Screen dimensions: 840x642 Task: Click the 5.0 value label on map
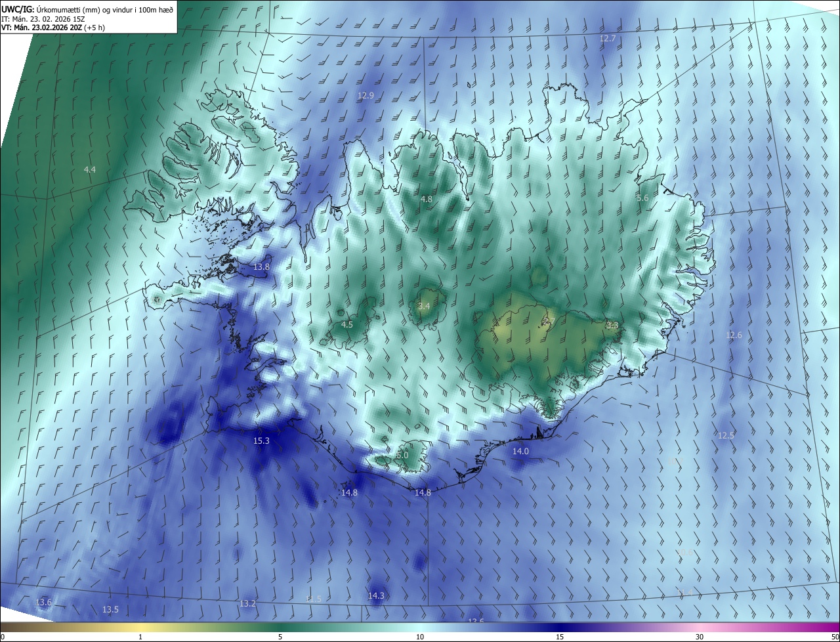coord(402,456)
